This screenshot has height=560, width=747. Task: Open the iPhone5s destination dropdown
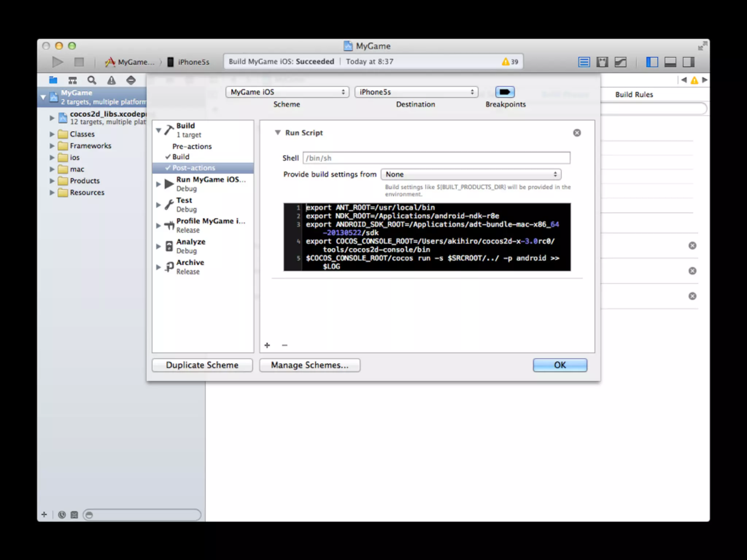point(416,92)
